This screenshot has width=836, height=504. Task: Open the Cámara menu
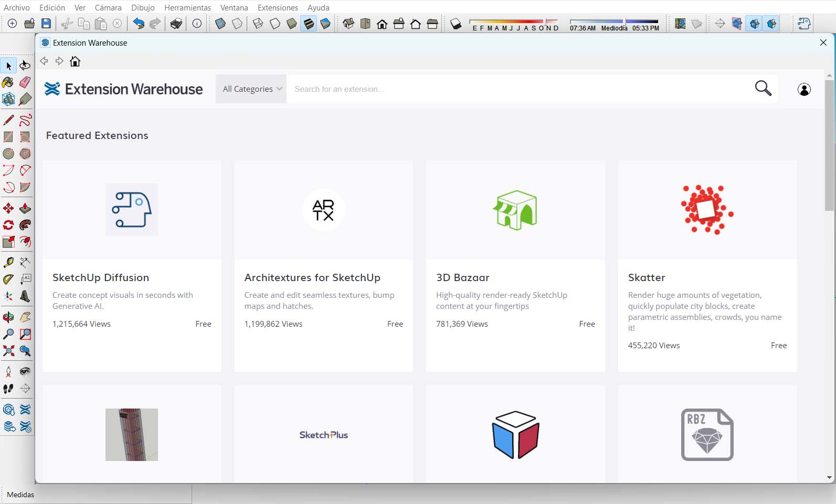(108, 7)
